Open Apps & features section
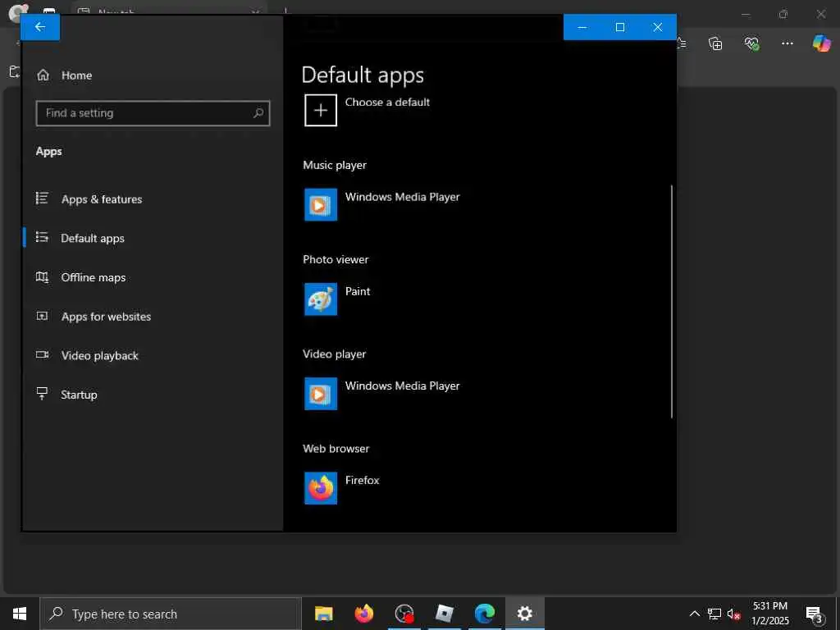Screen dimensions: 840x630 pyautogui.click(x=101, y=199)
